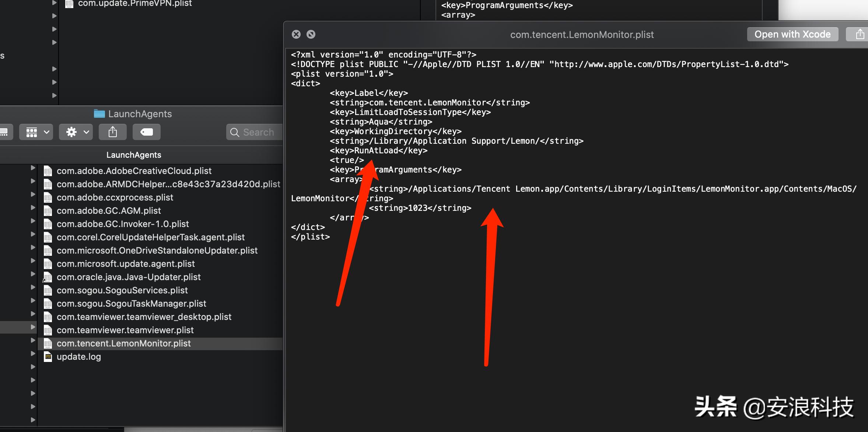This screenshot has height=432, width=868.
Task: Click the Quick Look share icon
Action: [860, 34]
